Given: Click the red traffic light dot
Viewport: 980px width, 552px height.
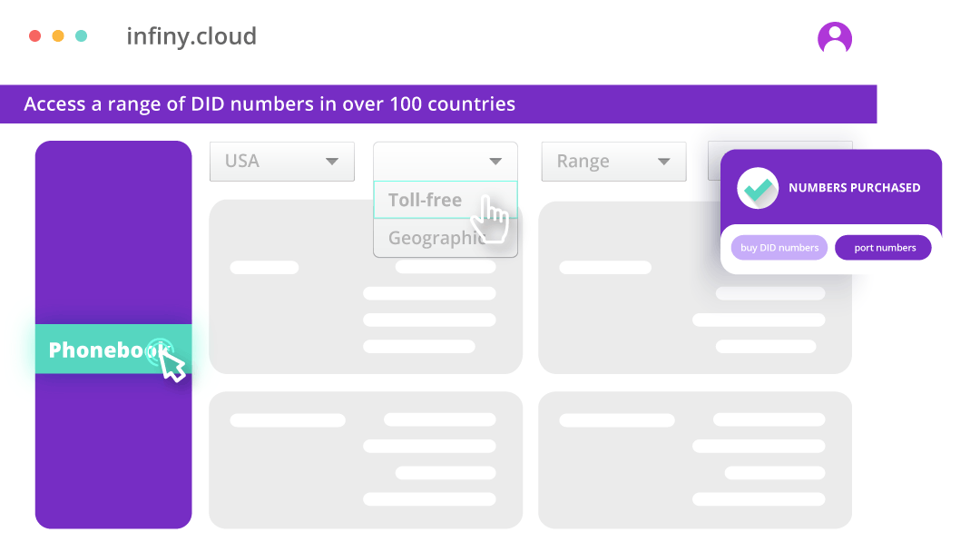Looking at the screenshot, I should (x=34, y=36).
